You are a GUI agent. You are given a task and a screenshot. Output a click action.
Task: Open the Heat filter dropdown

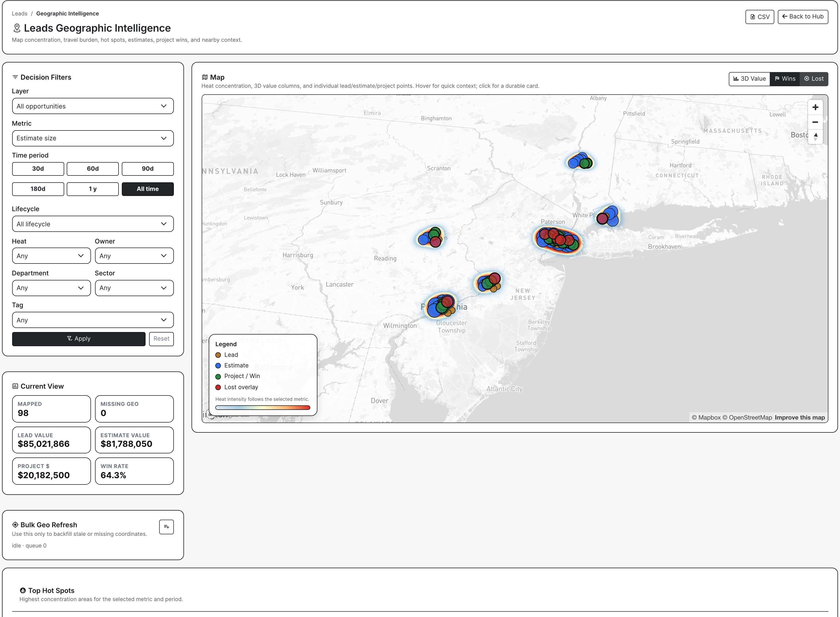pyautogui.click(x=52, y=256)
